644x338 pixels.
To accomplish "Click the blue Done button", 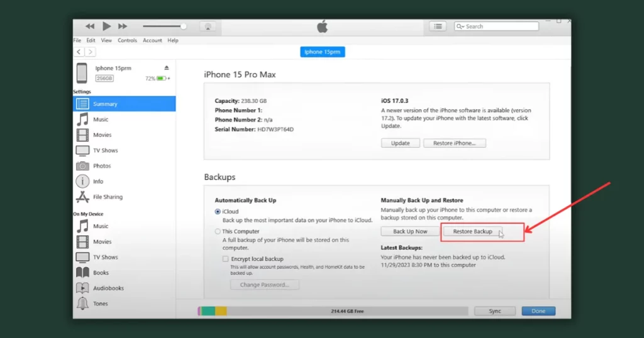I will click(538, 311).
